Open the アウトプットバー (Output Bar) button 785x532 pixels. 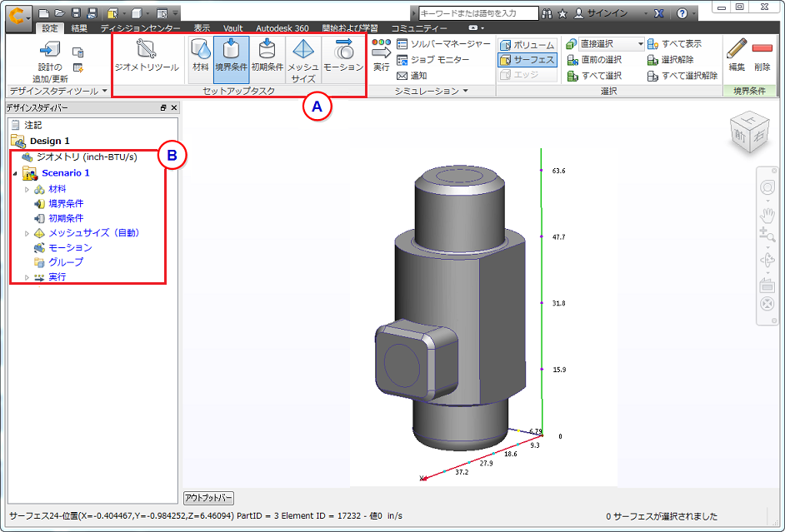point(209,498)
